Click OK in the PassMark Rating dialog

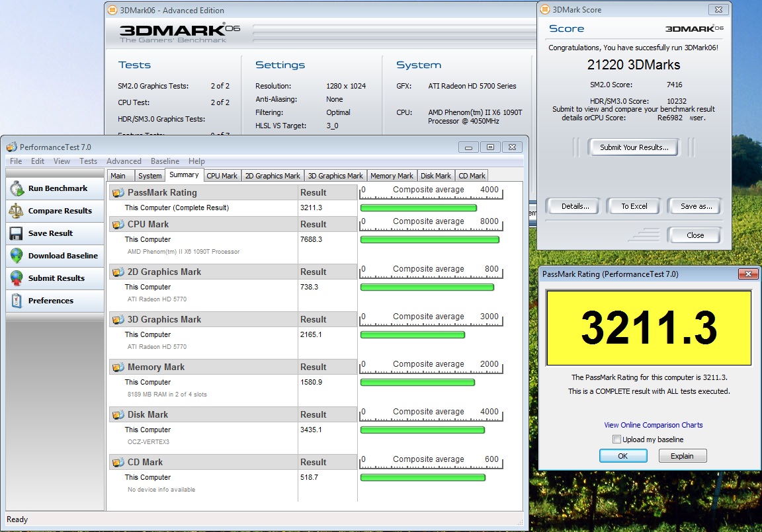point(623,456)
